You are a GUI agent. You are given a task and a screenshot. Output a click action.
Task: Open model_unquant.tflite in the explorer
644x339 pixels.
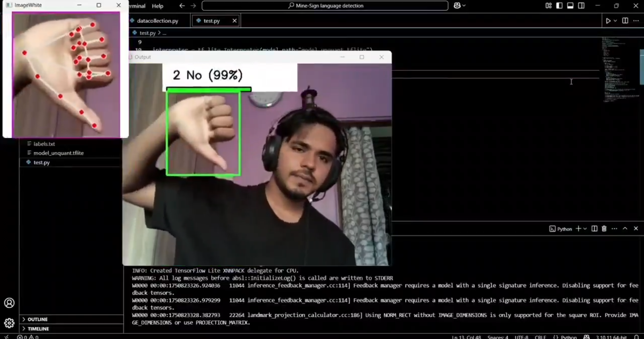(59, 153)
